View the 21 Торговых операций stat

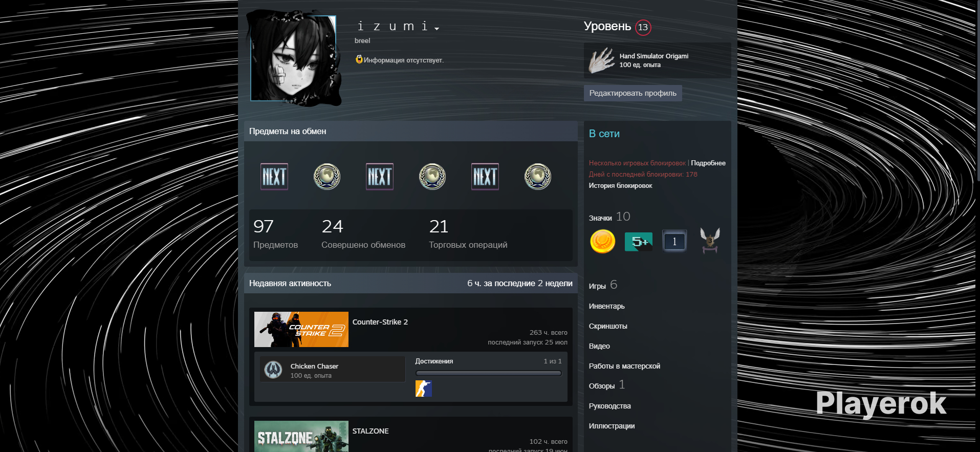click(x=468, y=234)
